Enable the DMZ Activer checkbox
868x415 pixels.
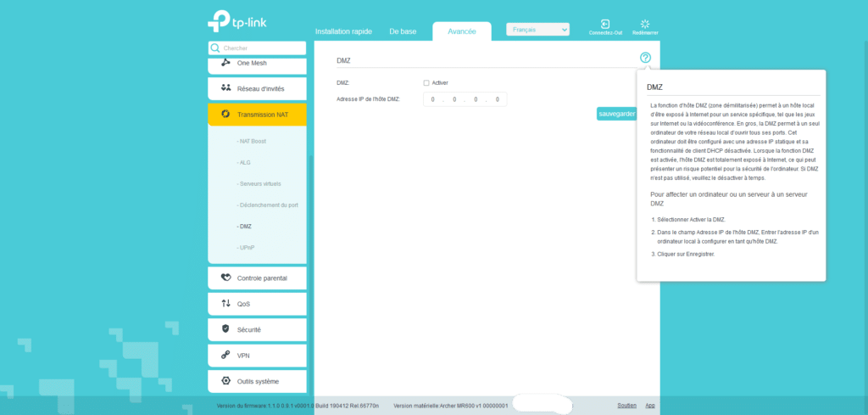pos(426,83)
